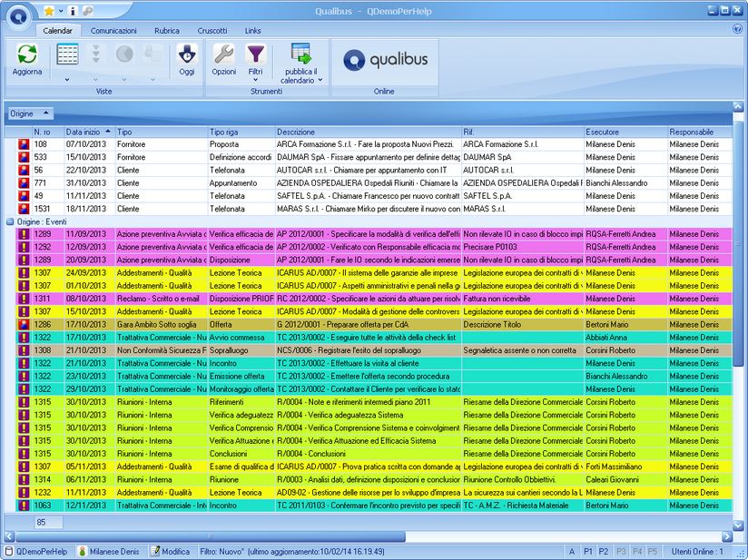Open the Filtri dropdown arrow
Viewport: 748px width, 560px height.
[x=255, y=80]
